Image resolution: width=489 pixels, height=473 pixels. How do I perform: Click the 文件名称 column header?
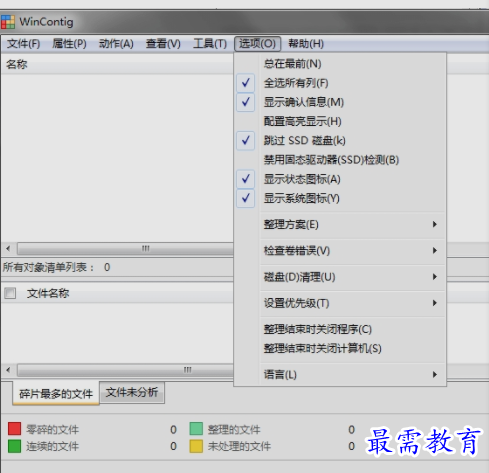(48, 293)
